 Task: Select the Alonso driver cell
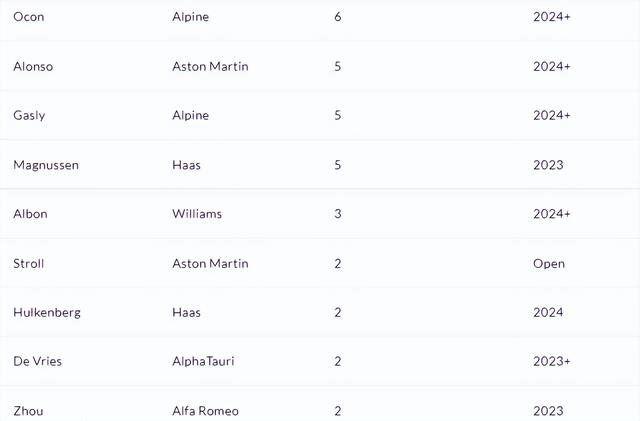33,66
